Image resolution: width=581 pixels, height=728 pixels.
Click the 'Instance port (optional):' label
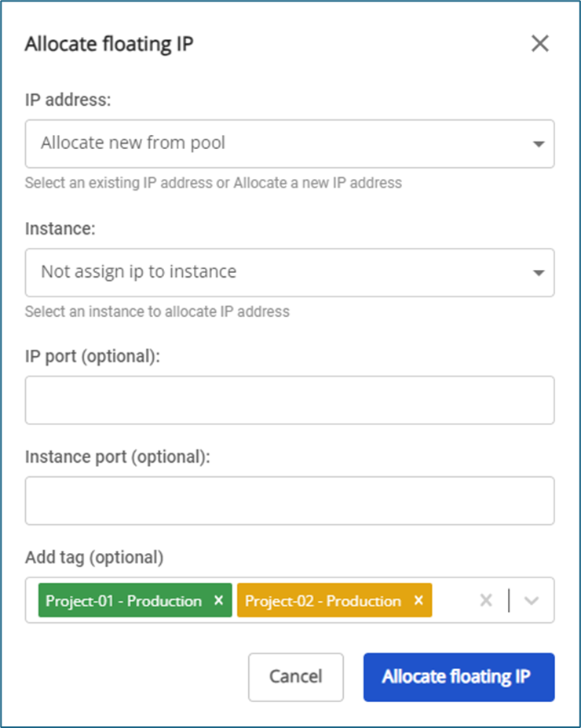pos(117,457)
